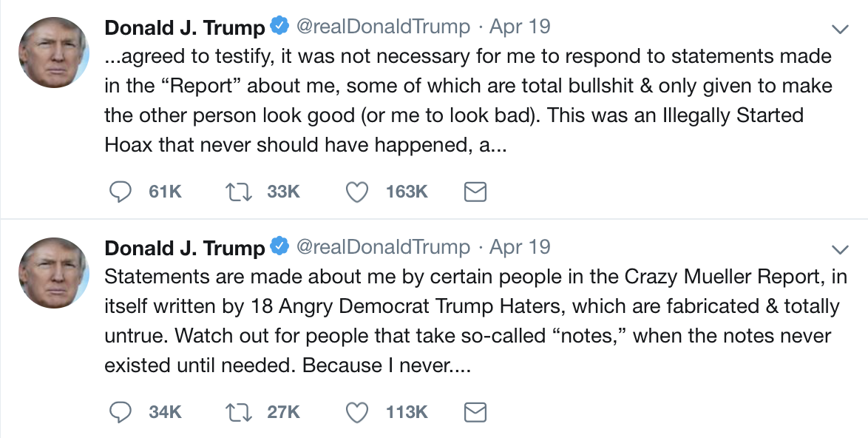The width and height of the screenshot is (868, 438).
Task: Like the tweet with 163K likes
Action: click(358, 192)
